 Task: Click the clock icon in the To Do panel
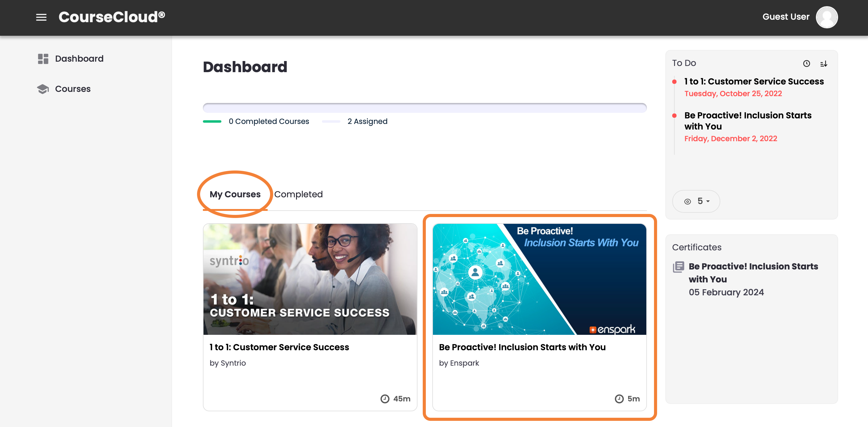click(807, 64)
